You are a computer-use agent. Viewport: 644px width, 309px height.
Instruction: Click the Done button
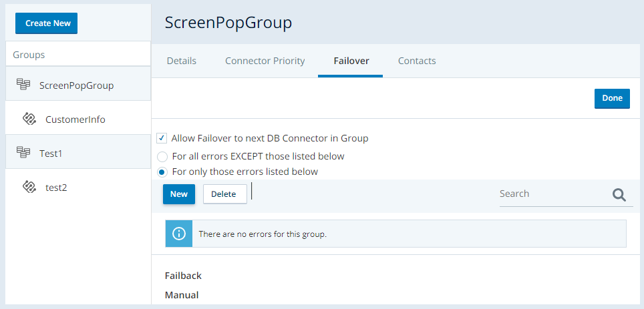click(612, 98)
